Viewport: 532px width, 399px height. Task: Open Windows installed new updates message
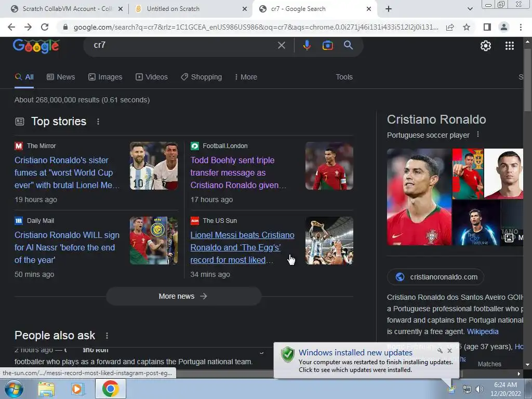coord(355,353)
